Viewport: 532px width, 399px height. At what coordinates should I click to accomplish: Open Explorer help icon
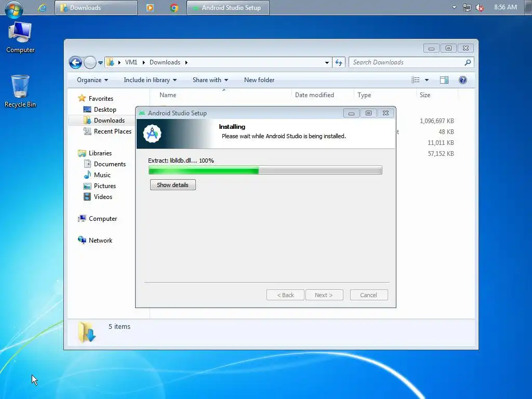463,80
